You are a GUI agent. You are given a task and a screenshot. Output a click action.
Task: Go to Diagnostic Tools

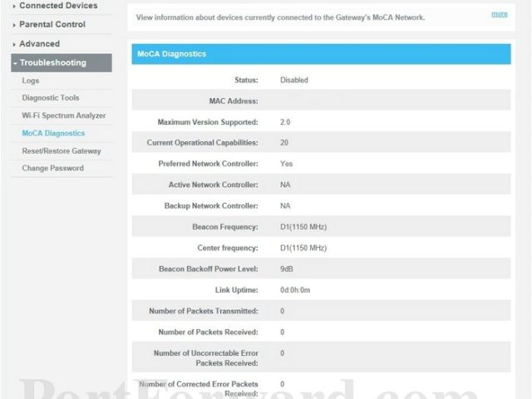51,98
